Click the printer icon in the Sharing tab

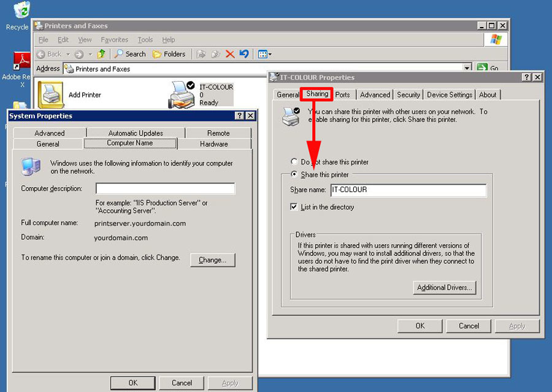pyautogui.click(x=291, y=117)
